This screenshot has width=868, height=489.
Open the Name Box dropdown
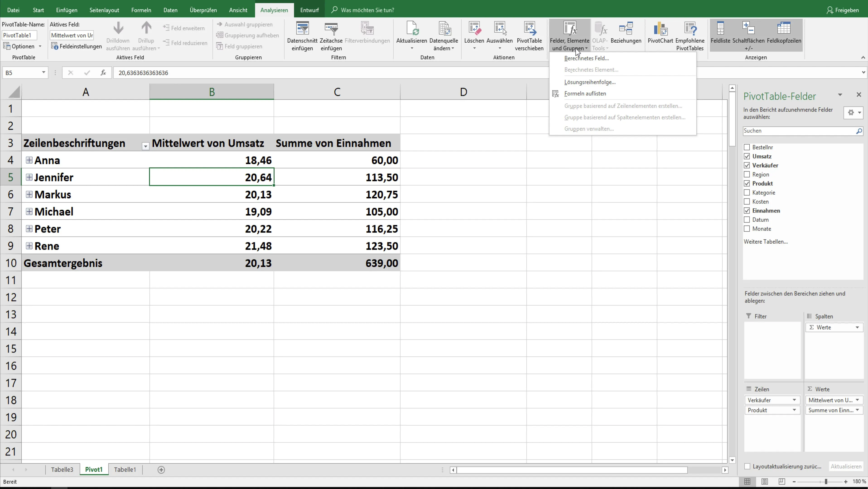point(43,73)
